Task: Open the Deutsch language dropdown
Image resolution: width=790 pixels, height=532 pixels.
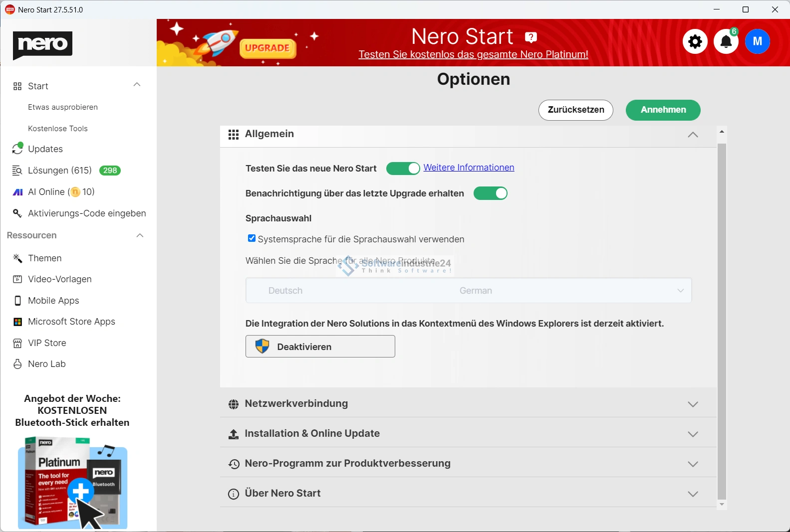Action: coord(468,291)
